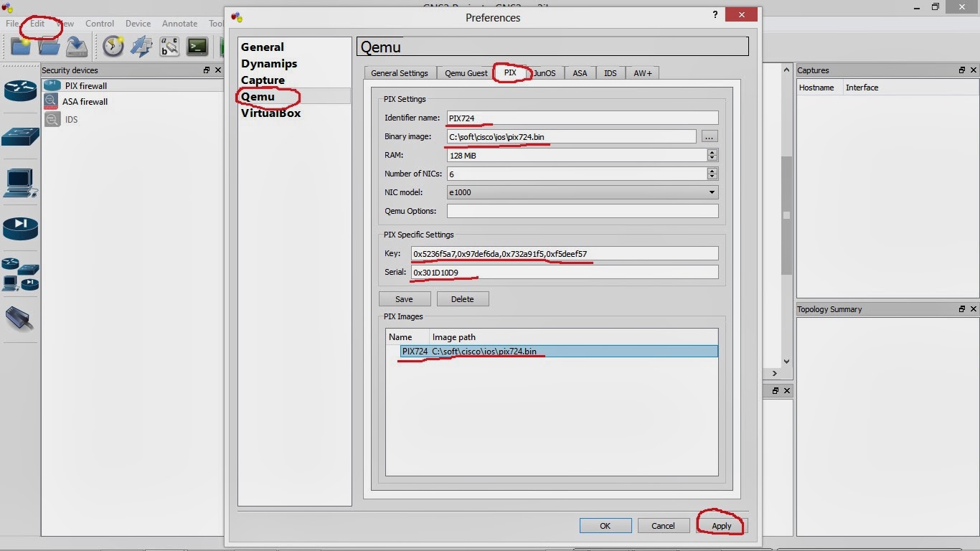The image size is (980, 551).
Task: Click the Save button for PIX image
Action: (404, 299)
